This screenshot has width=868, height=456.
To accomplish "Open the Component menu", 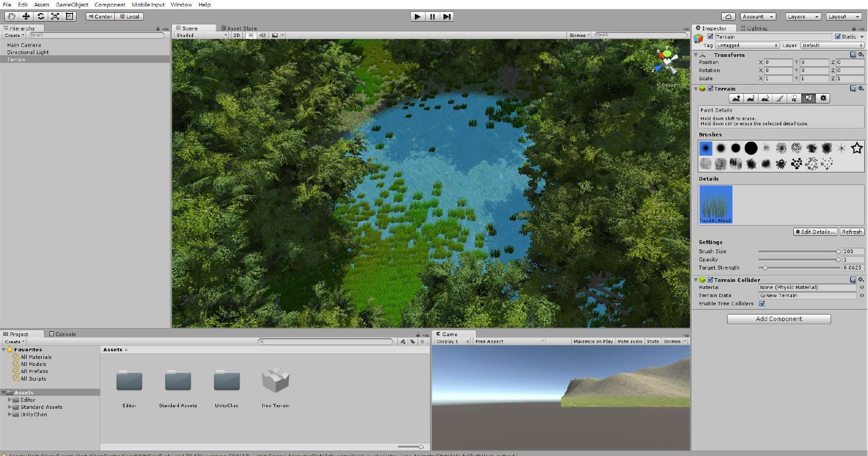I will (110, 4).
